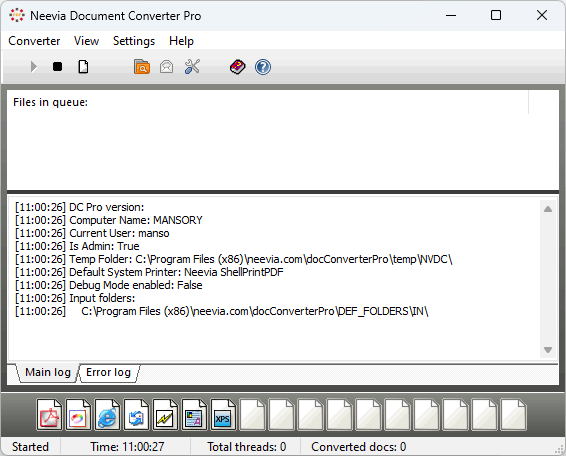Open the Converter menu
The image size is (566, 456).
coord(34,41)
